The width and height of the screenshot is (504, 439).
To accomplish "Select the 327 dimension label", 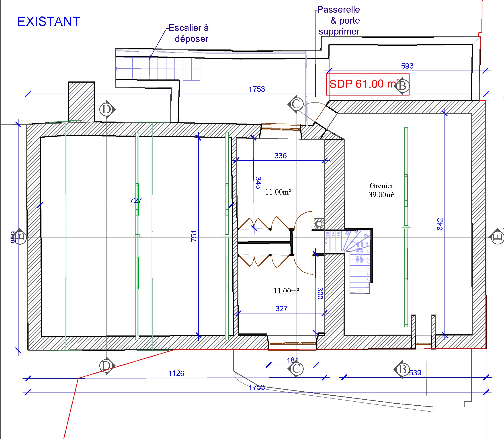I will [281, 308].
